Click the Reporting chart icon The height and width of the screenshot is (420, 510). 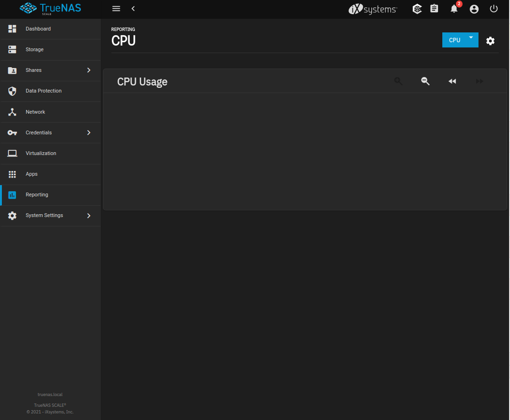[x=12, y=194]
